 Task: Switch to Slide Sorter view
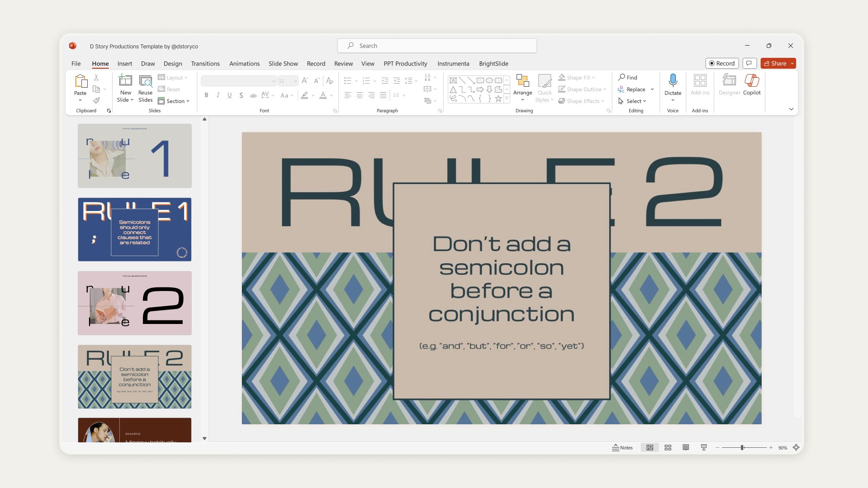668,447
